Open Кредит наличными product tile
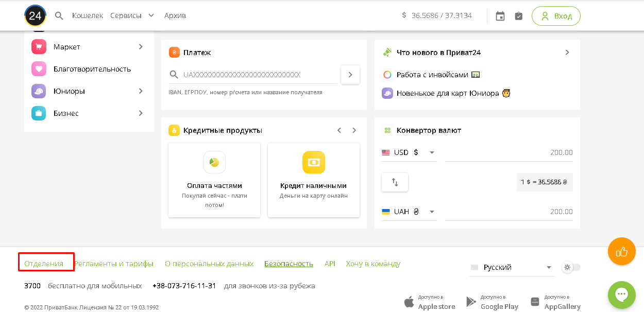This screenshot has height=312, width=644. tap(313, 180)
